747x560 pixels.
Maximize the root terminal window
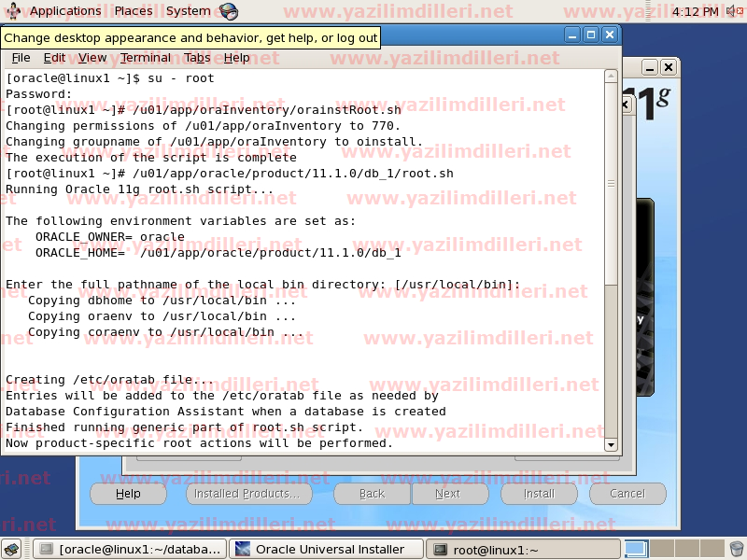click(x=590, y=35)
